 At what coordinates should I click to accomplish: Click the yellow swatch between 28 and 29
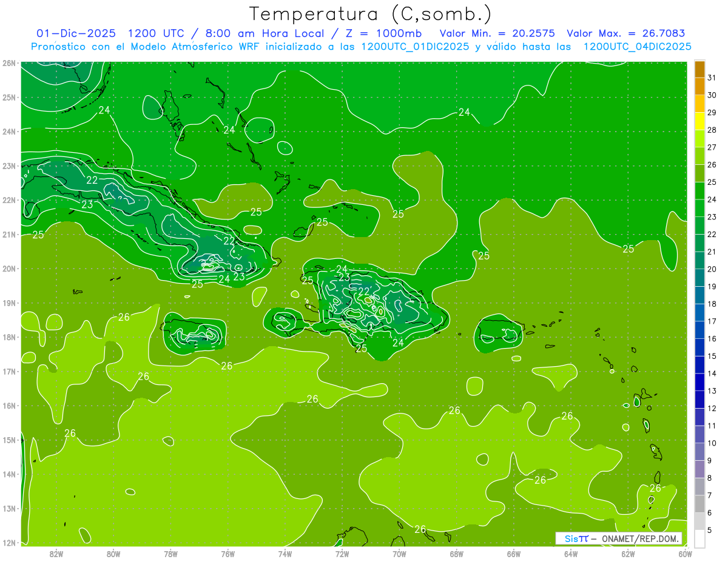(699, 121)
